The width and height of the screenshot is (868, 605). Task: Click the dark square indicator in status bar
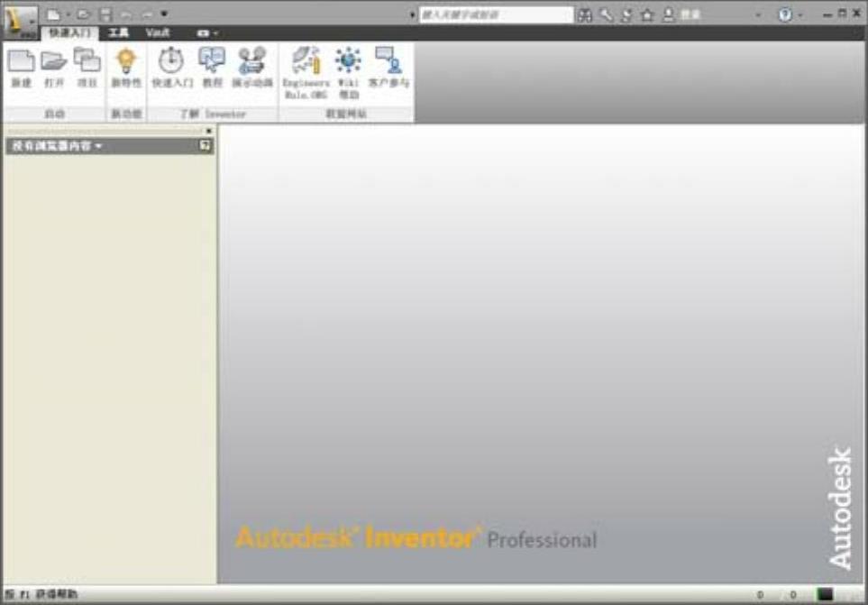point(825,594)
